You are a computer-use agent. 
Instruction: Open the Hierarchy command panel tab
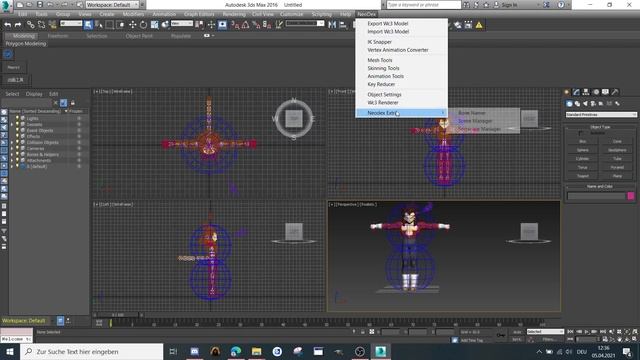click(586, 92)
